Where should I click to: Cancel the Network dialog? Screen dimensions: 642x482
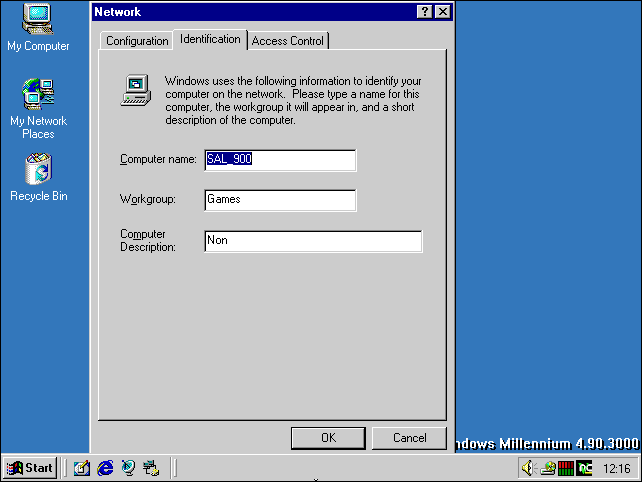click(409, 438)
